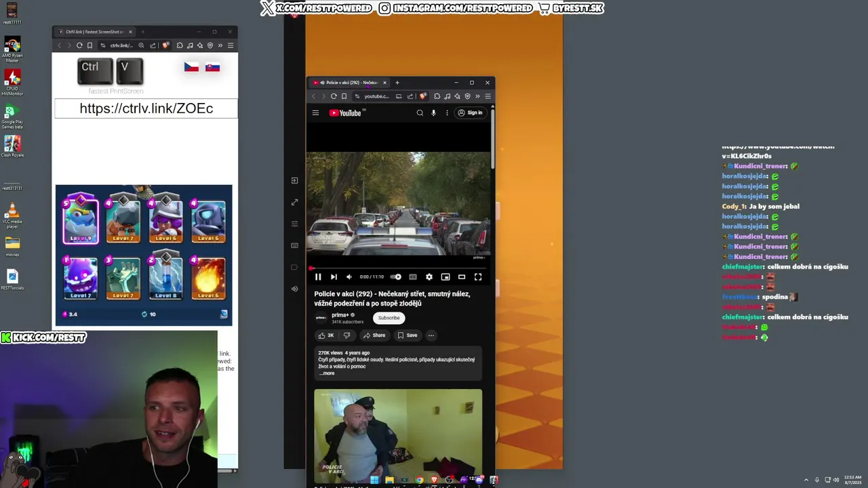The height and width of the screenshot is (488, 868).
Task: Open the suggested Policie v akci thumbnail
Action: [x=398, y=434]
